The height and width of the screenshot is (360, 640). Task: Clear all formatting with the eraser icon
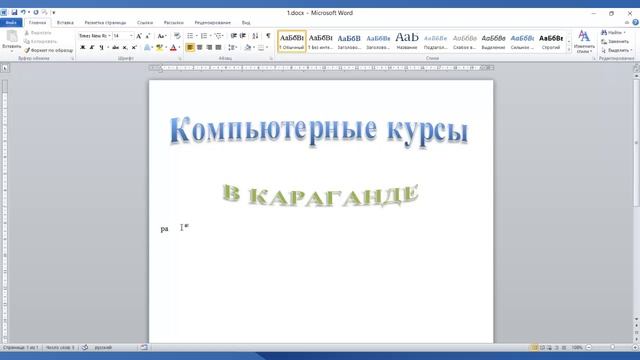[x=177, y=36]
